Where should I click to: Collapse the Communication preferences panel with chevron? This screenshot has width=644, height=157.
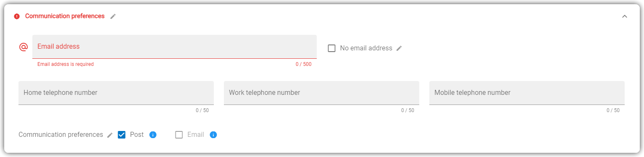pyautogui.click(x=625, y=16)
